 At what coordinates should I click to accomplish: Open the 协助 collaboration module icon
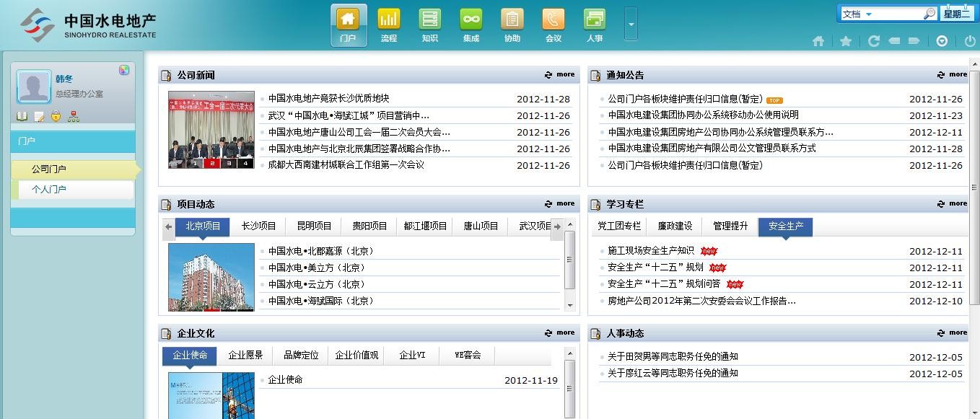[x=512, y=25]
